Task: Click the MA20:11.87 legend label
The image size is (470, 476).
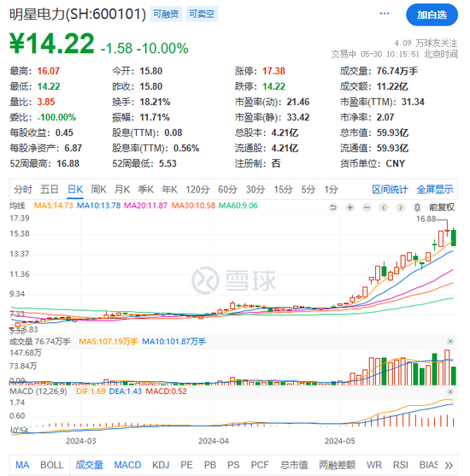Action: pyautogui.click(x=146, y=205)
